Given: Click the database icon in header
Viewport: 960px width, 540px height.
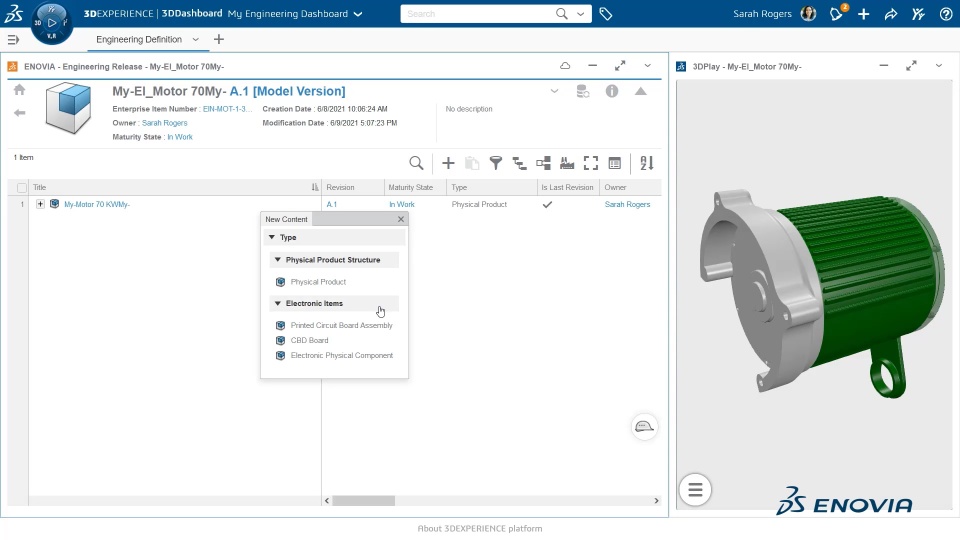Looking at the screenshot, I should 583,91.
